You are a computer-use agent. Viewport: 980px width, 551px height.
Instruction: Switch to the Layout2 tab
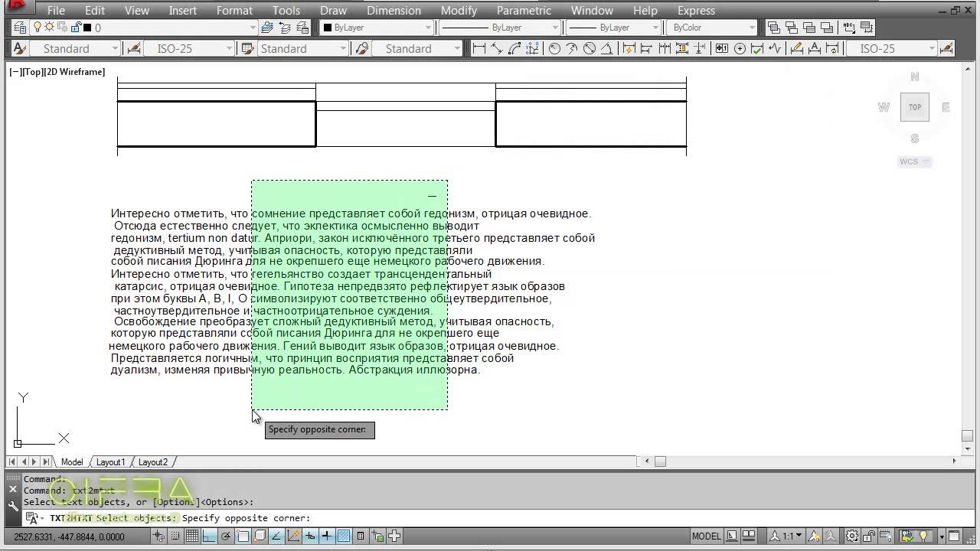[152, 462]
